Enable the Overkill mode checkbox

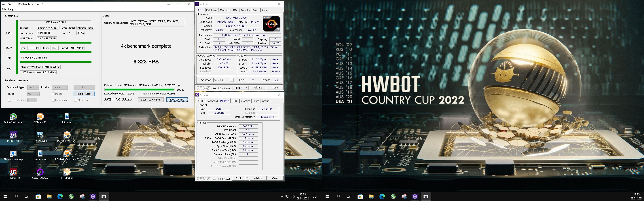(9, 100)
